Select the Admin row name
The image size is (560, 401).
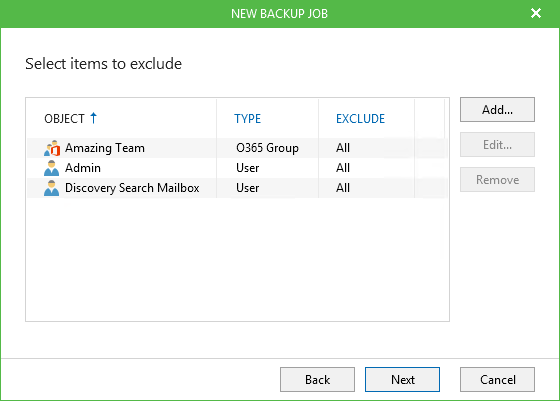pyautogui.click(x=83, y=168)
